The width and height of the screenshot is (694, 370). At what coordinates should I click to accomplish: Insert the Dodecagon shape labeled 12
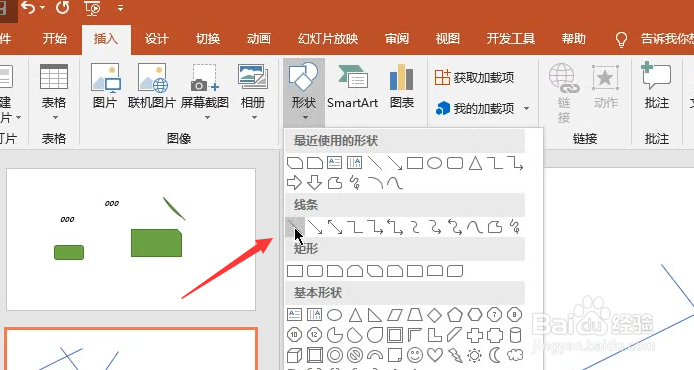[x=315, y=335]
